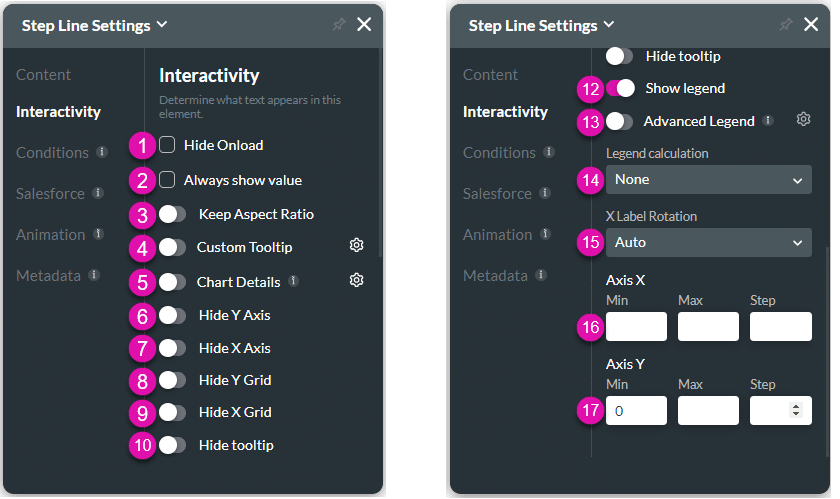Open Chart Details gear settings
The width and height of the screenshot is (840, 499).
point(356,281)
